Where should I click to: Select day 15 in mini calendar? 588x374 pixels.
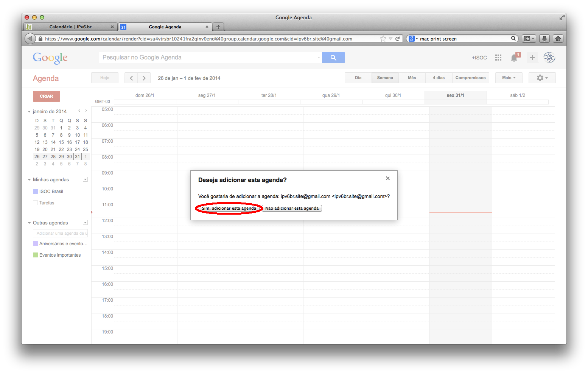[x=61, y=142]
